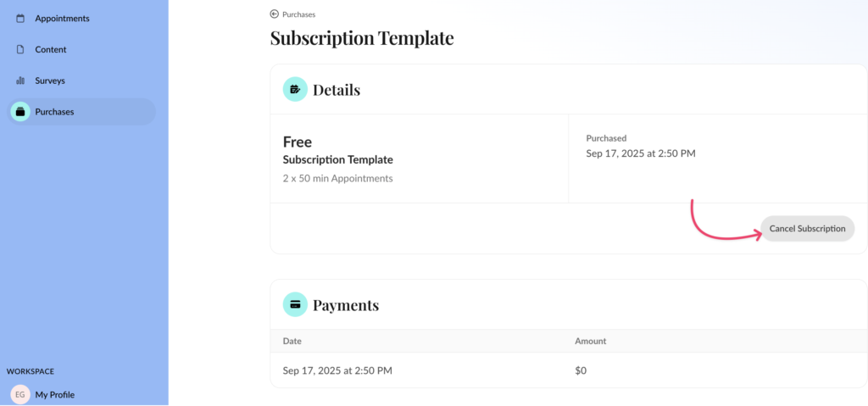Follow the Purchases breadcrumb link
The height and width of the screenshot is (406, 868).
[299, 14]
